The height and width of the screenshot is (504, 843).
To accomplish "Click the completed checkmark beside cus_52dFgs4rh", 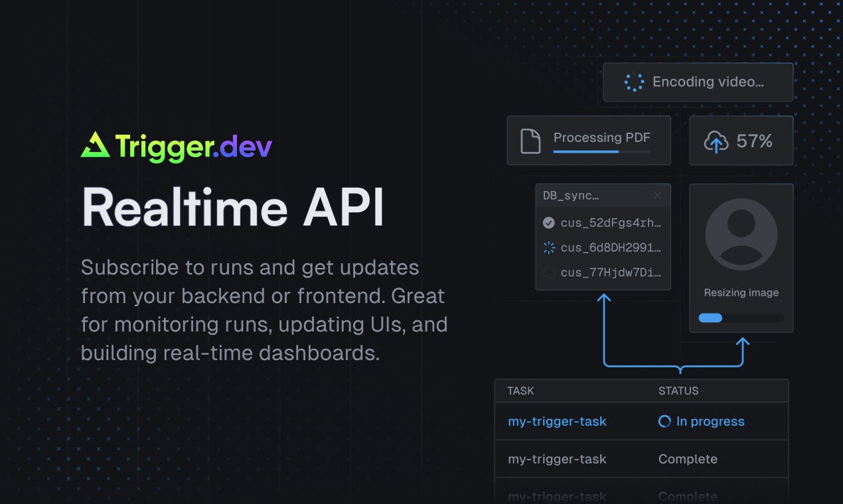I will (549, 223).
